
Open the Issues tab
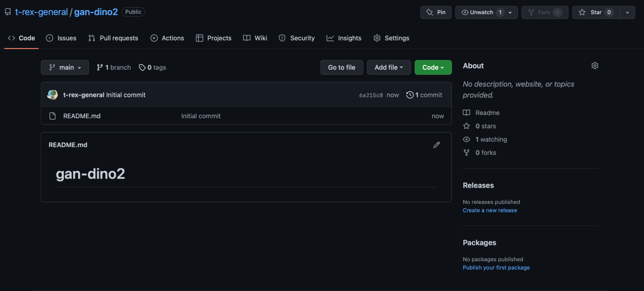[x=61, y=38]
